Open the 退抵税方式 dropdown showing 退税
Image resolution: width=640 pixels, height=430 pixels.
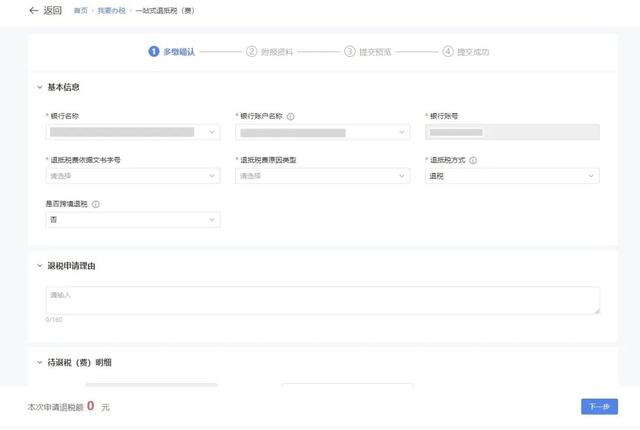pyautogui.click(x=512, y=176)
